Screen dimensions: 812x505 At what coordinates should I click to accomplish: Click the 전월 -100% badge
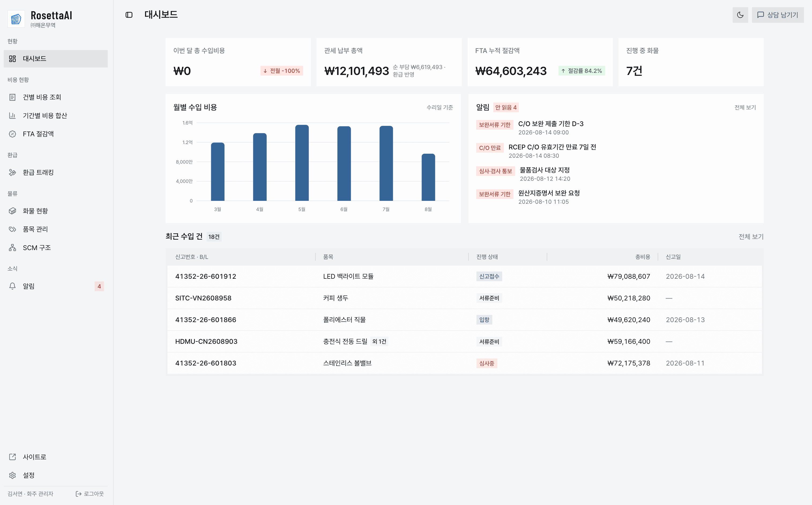point(281,71)
